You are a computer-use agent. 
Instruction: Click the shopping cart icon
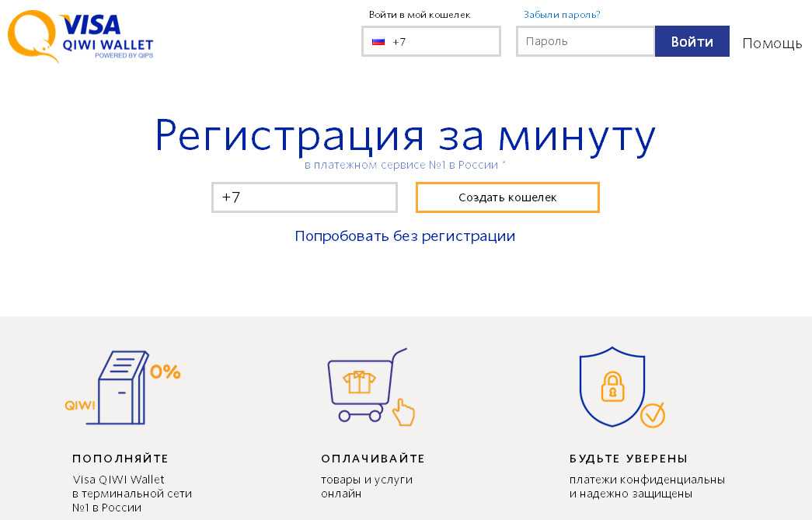[x=366, y=384]
